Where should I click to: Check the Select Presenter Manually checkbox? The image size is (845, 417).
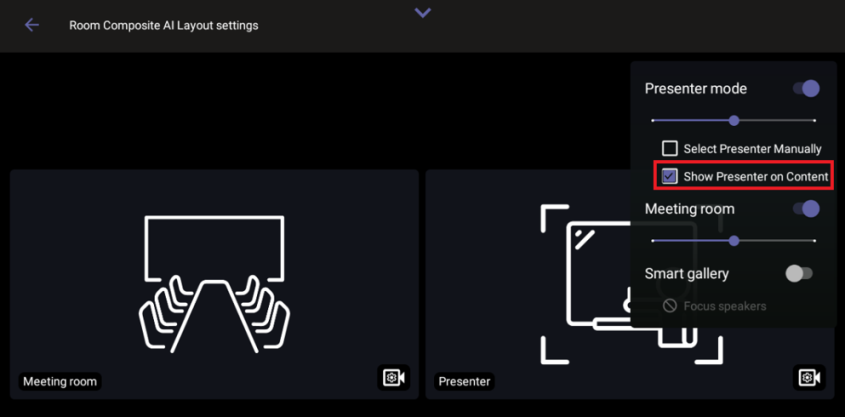(x=670, y=148)
